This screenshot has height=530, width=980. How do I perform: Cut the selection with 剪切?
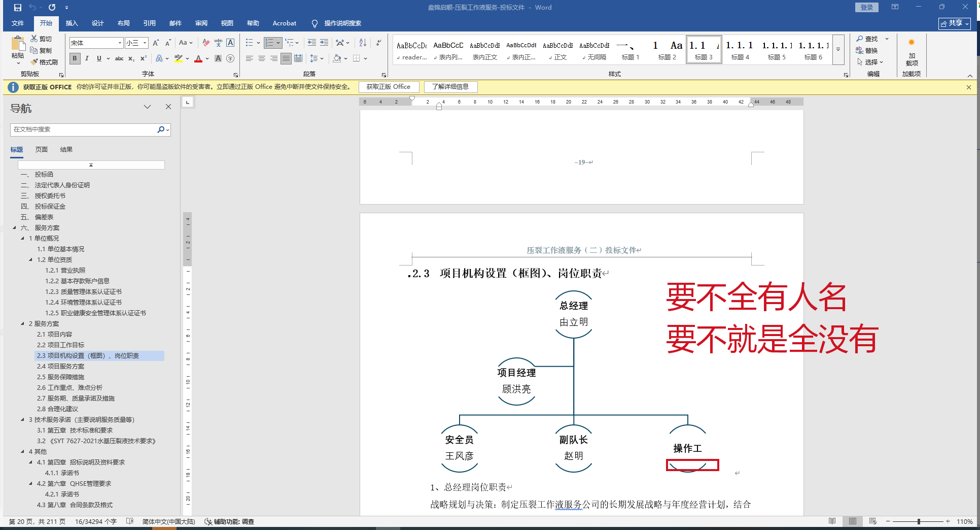point(41,39)
